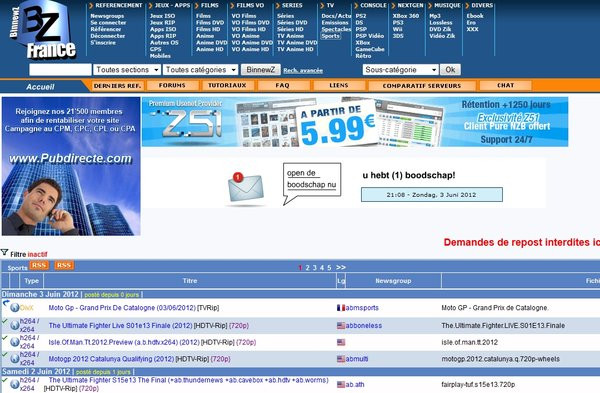Go to results page 2
Viewport: 600px width, 393px height.
[x=307, y=267]
